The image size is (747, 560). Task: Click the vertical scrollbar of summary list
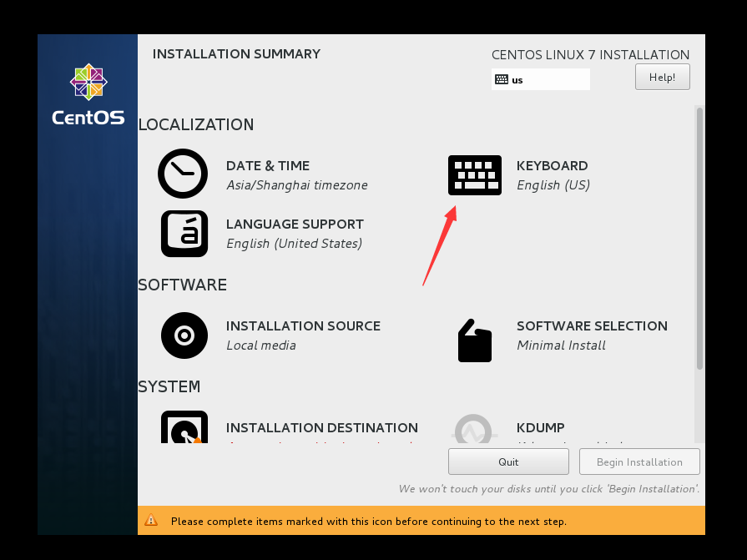click(x=699, y=238)
